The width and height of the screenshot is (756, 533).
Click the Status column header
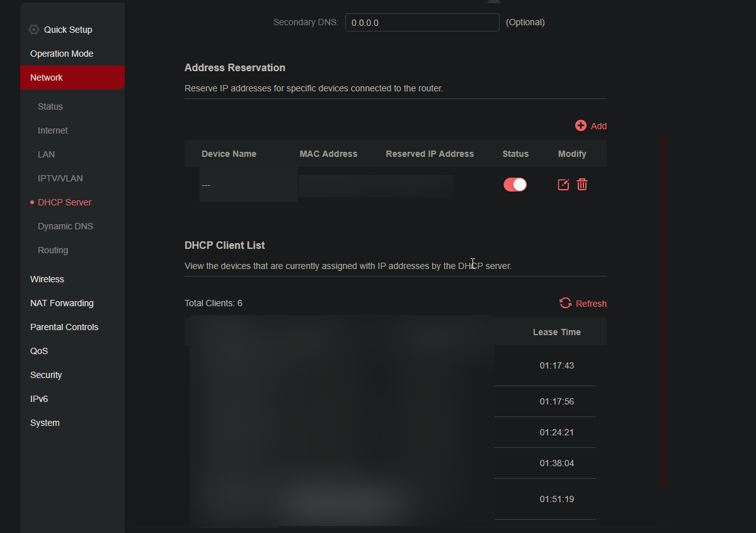click(x=515, y=154)
